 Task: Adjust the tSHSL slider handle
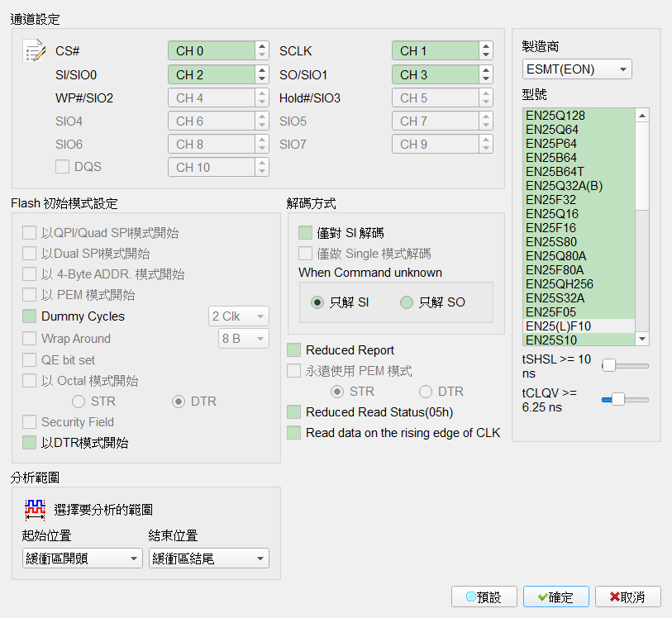tap(608, 366)
